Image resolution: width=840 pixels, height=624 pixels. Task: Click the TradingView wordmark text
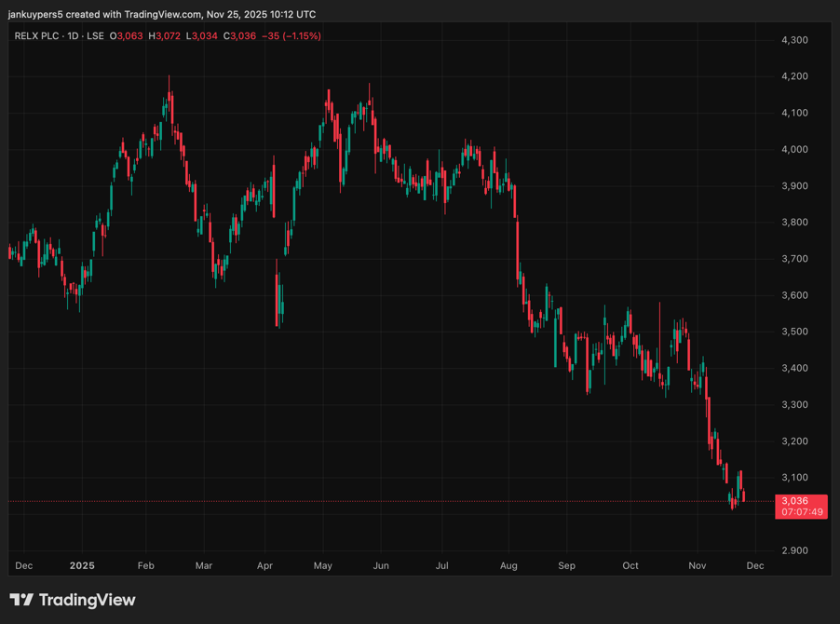(x=88, y=600)
